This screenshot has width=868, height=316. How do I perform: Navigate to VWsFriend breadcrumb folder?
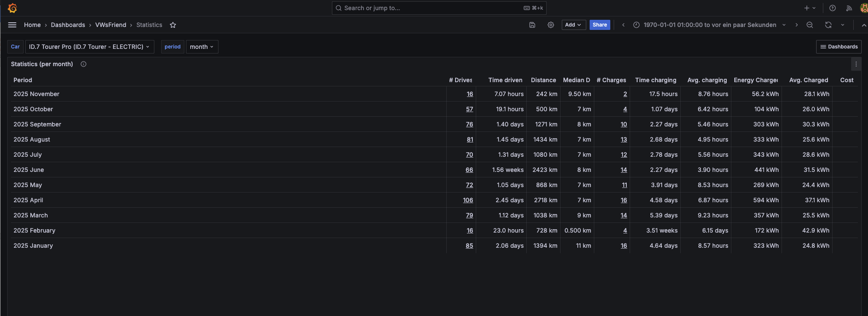click(x=111, y=25)
